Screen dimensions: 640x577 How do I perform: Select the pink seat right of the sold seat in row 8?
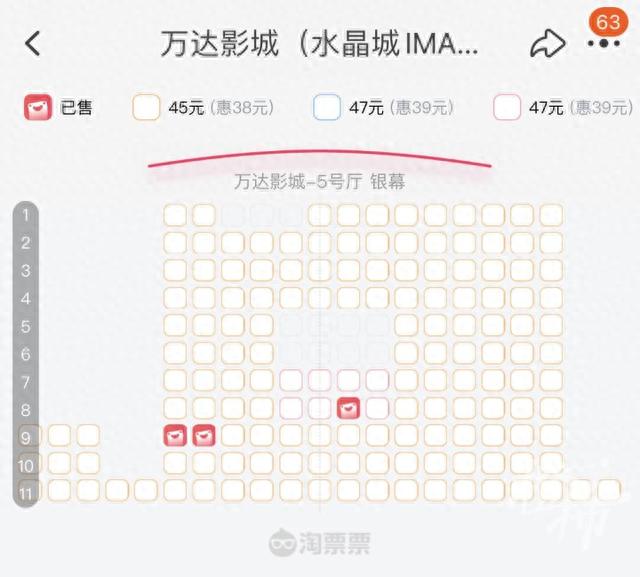pos(377,408)
